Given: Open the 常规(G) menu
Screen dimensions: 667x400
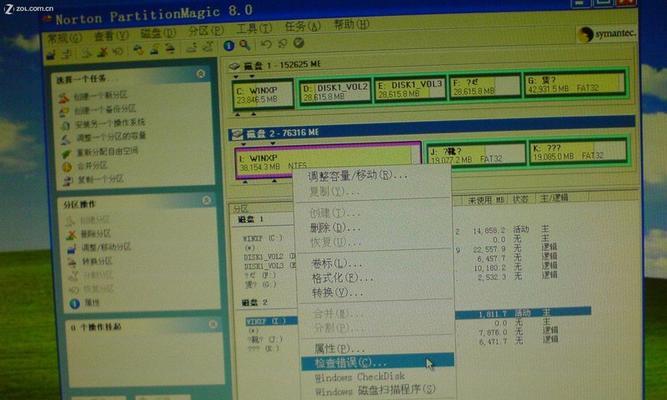Looking at the screenshot, I should (64, 39).
